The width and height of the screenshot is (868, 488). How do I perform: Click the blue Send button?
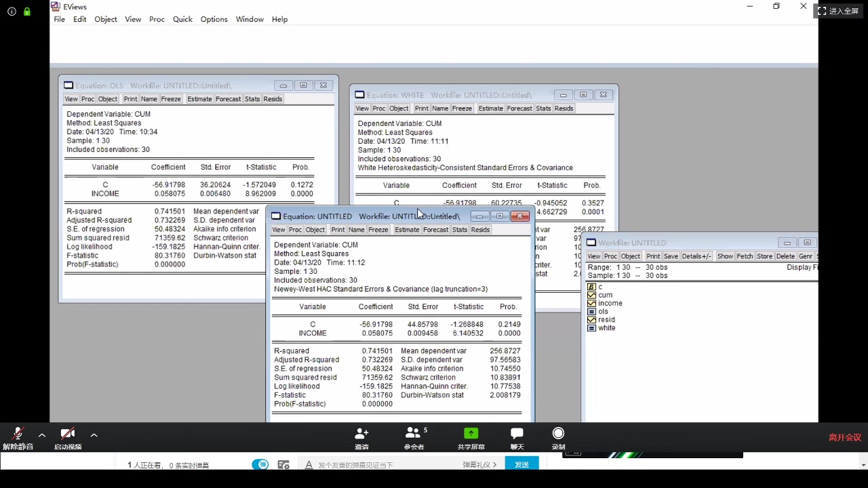(521, 464)
